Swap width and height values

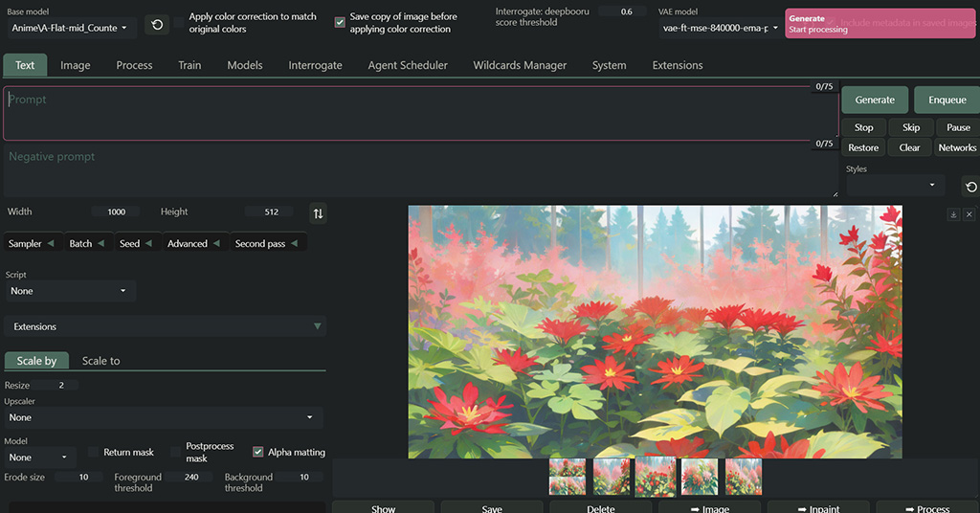318,213
